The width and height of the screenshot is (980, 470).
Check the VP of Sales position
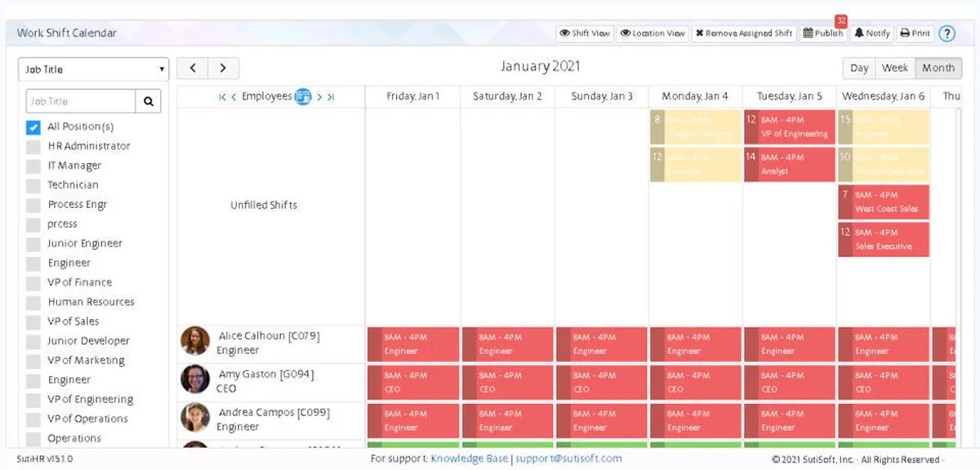(33, 321)
